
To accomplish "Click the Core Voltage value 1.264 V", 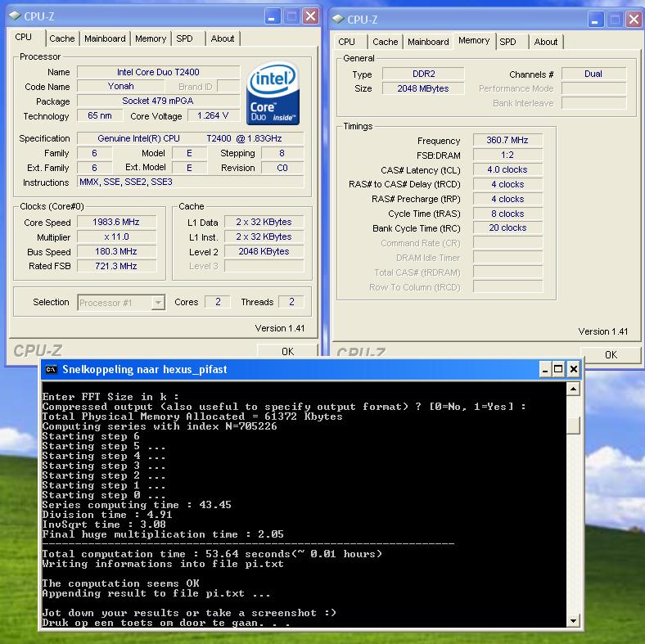I will (x=213, y=115).
